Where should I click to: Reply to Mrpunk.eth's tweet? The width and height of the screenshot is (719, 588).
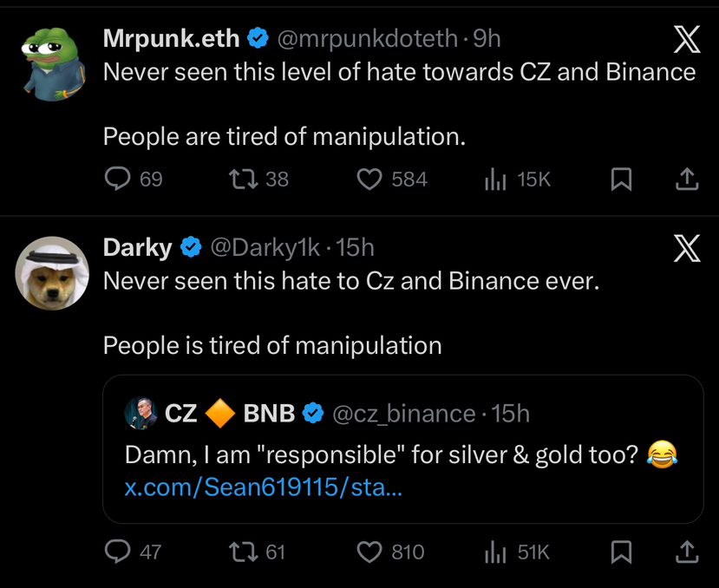118,179
